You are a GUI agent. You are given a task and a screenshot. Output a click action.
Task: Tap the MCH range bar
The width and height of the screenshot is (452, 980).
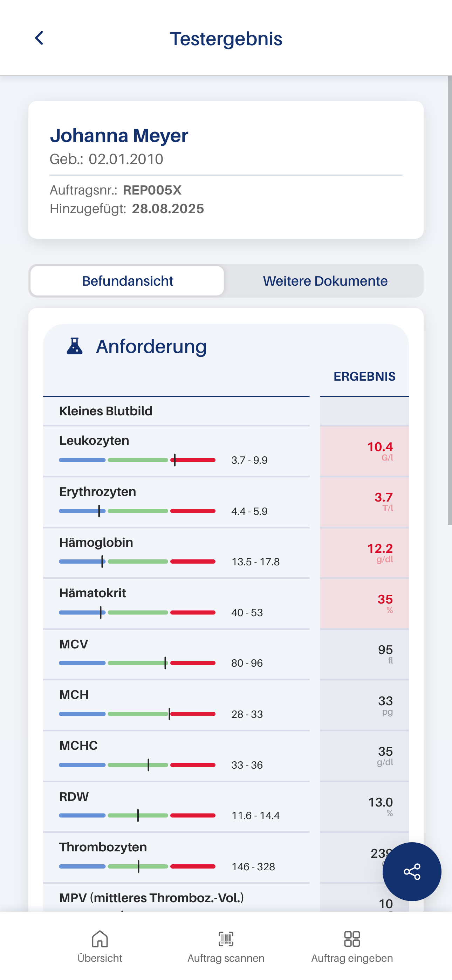137,714
